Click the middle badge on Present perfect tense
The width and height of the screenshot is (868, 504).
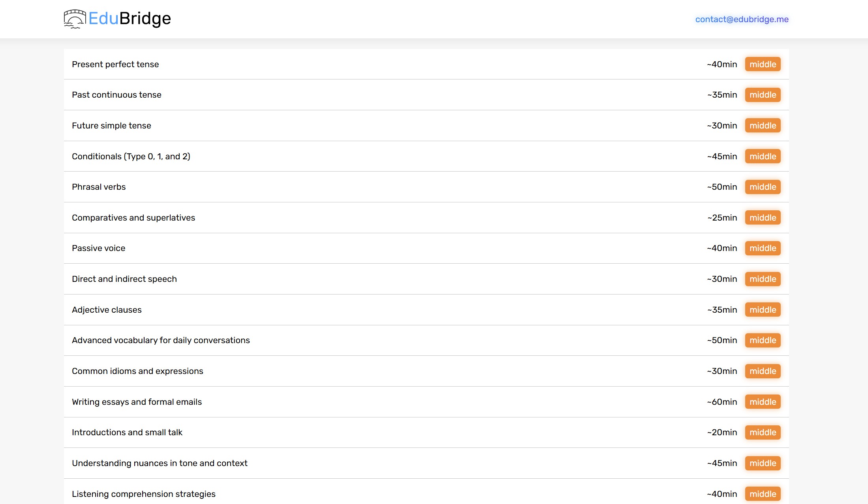pyautogui.click(x=763, y=64)
